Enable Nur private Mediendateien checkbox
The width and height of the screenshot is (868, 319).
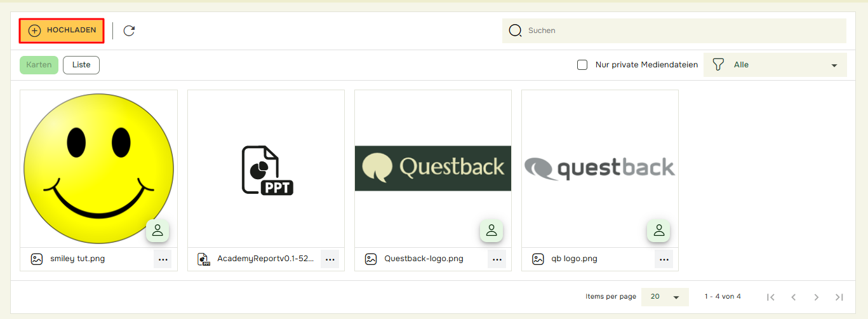point(582,65)
